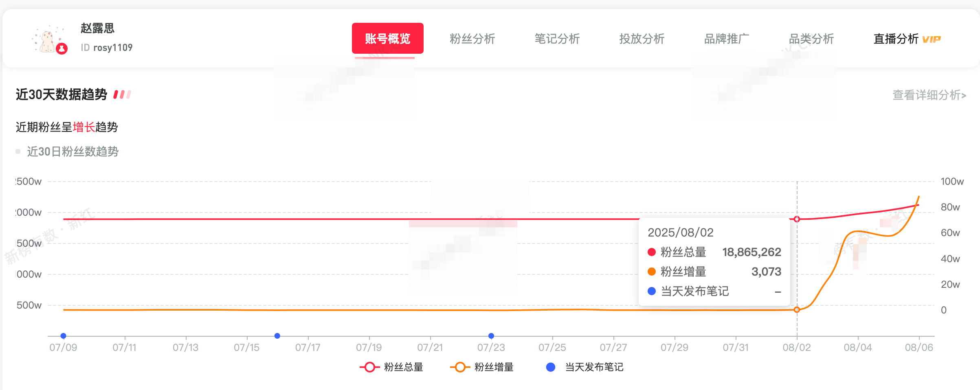The height and width of the screenshot is (390, 980).
Task: Click the VIP icon beside 直播分析
Action: tap(932, 39)
